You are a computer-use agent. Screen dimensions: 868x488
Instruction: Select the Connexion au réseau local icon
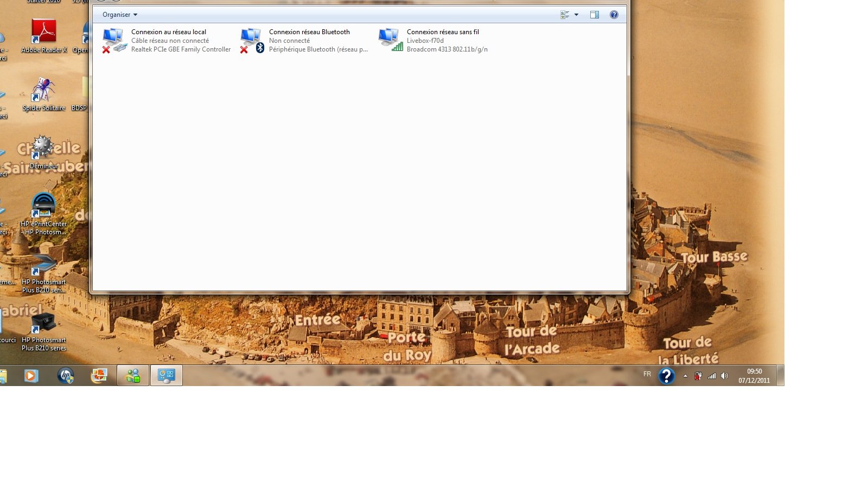point(114,41)
